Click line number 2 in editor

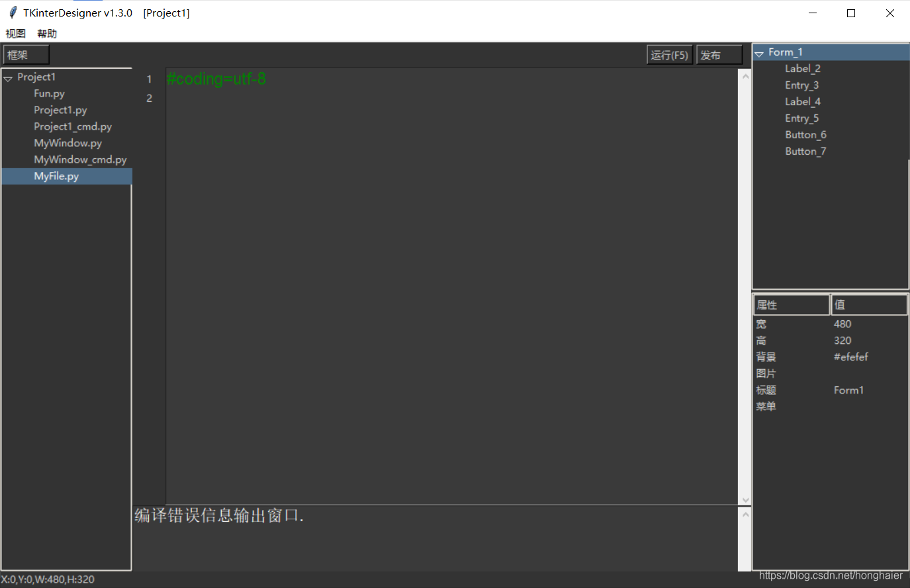(150, 99)
